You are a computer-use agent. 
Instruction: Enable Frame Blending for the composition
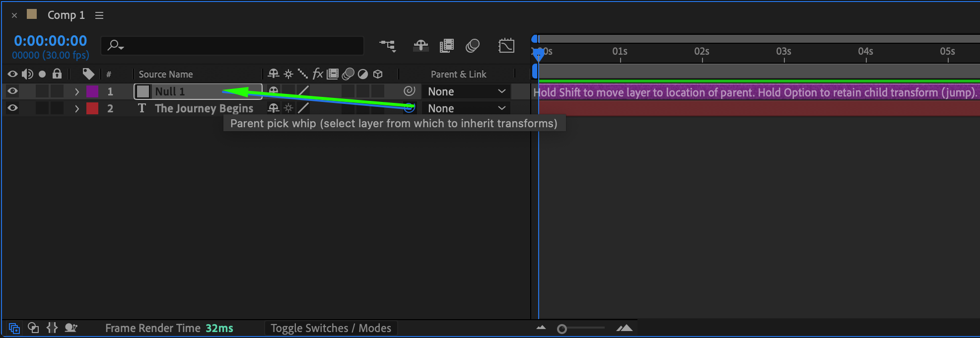[447, 46]
